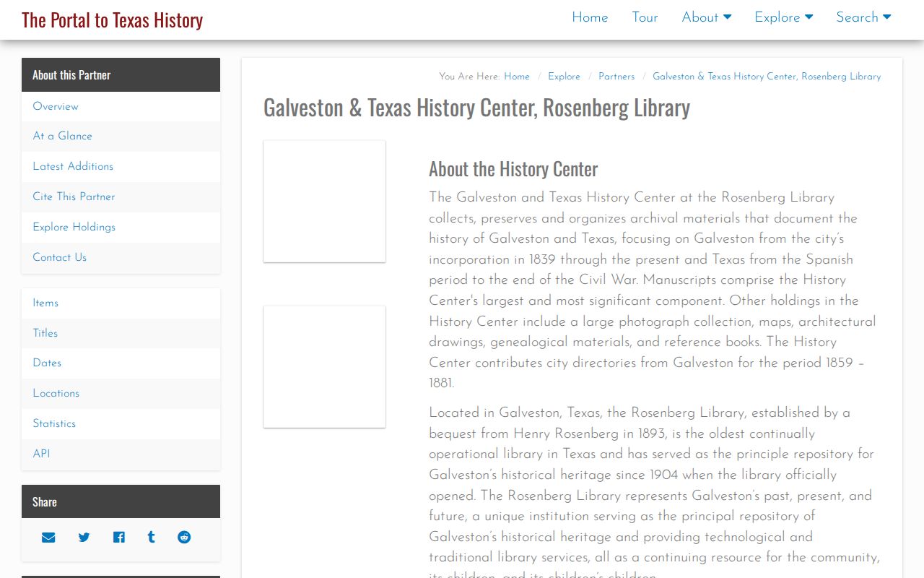The width and height of the screenshot is (924, 578).
Task: Share on Tumblr icon
Action: pyautogui.click(x=151, y=538)
